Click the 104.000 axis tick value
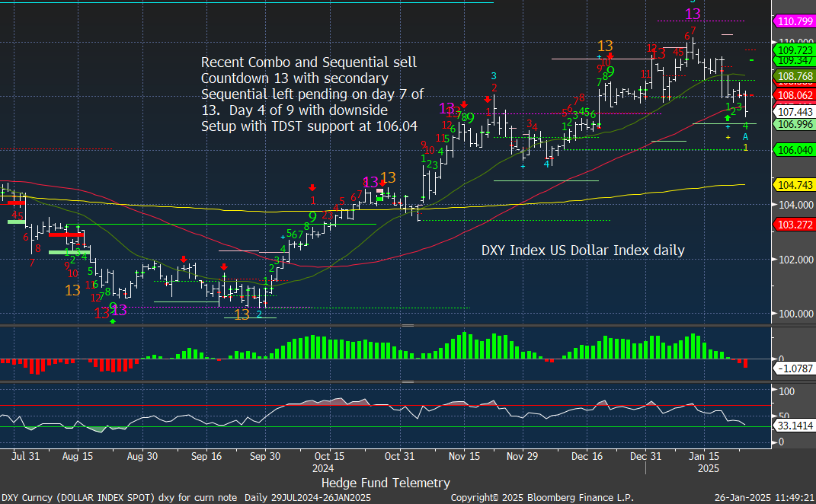Screen dimensions: 816x504 [x=795, y=205]
